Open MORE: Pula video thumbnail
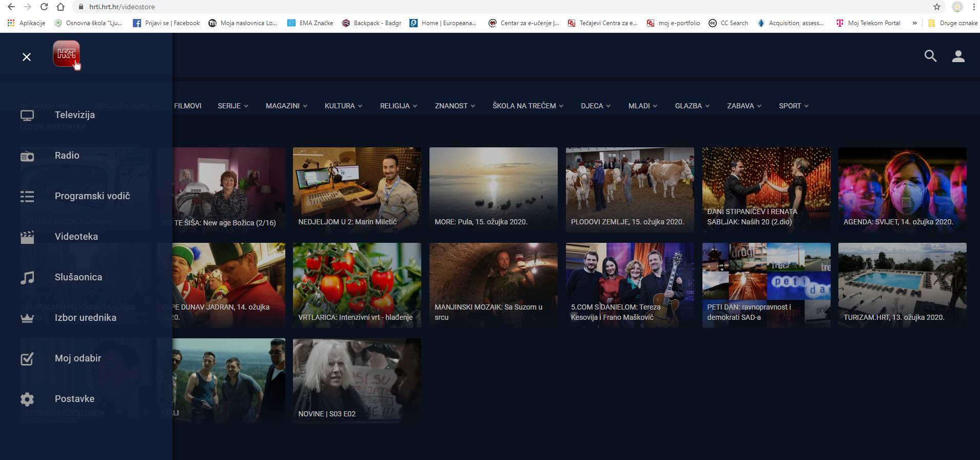This screenshot has width=980, height=460. pyautogui.click(x=494, y=190)
